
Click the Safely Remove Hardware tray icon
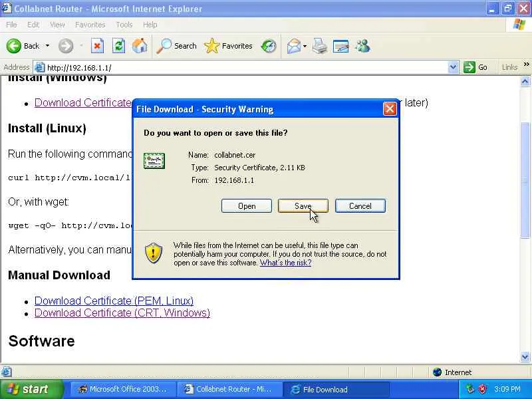(470, 389)
